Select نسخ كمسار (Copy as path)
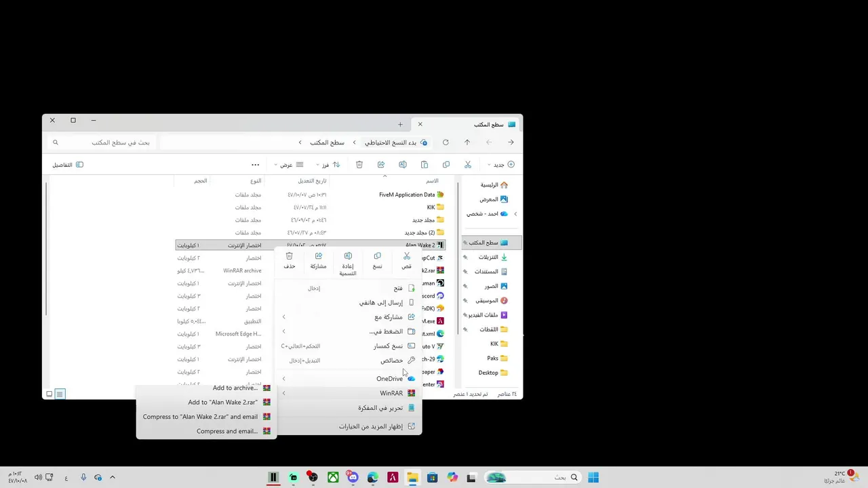The width and height of the screenshot is (868, 488). 349,346
